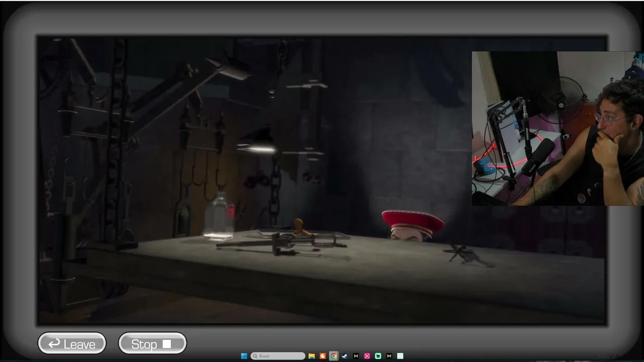Image resolution: width=644 pixels, height=362 pixels.
Task: Open the pink video app taskbar icon
Action: (367, 356)
